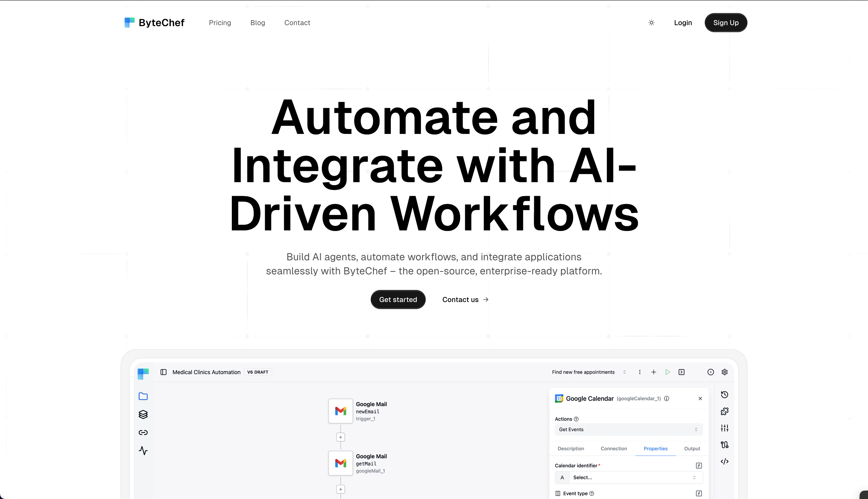Screen dimensions: 868x499
Task: Select the stacked layers icon in sidebar
Action: 143,414
